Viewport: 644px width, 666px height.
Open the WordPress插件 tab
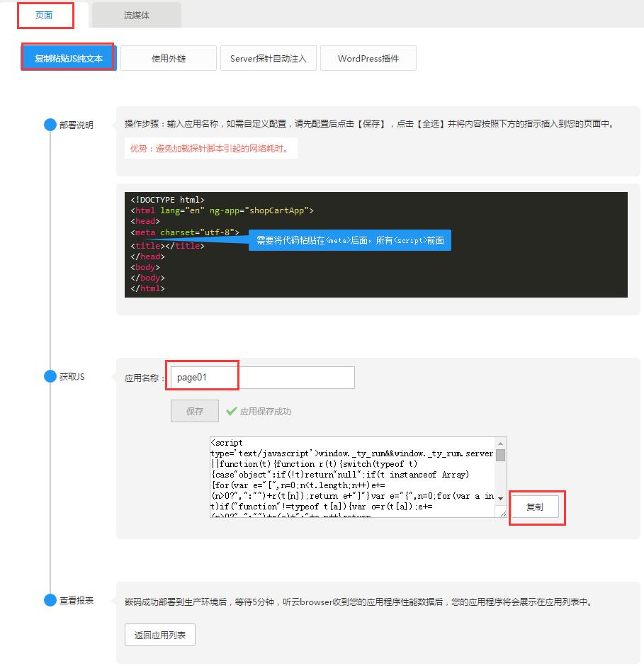368,58
